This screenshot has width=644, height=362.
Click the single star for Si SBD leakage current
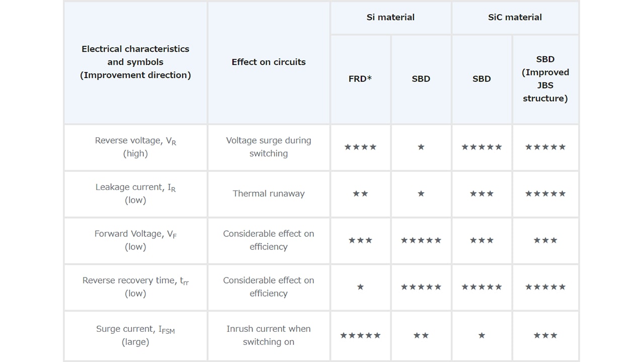click(x=421, y=194)
